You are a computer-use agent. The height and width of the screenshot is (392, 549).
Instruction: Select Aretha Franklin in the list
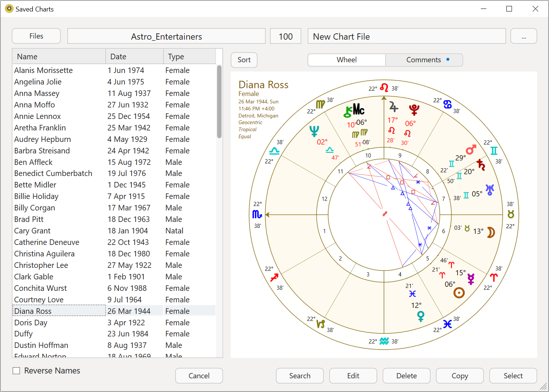pyautogui.click(x=114, y=127)
